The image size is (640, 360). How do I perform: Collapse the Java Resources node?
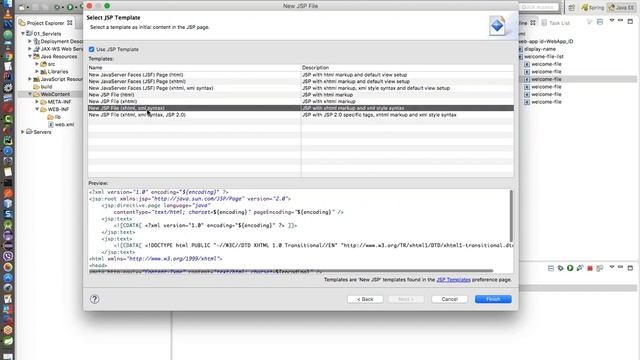[x=30, y=56]
